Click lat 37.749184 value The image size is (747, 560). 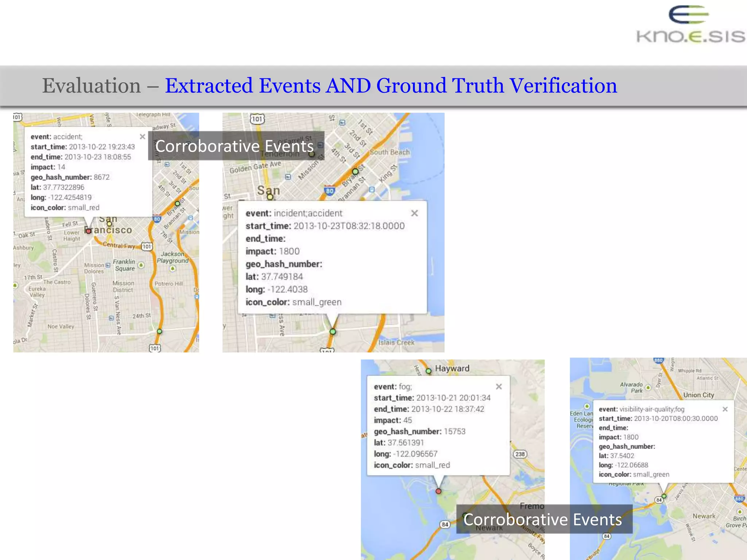282,277
